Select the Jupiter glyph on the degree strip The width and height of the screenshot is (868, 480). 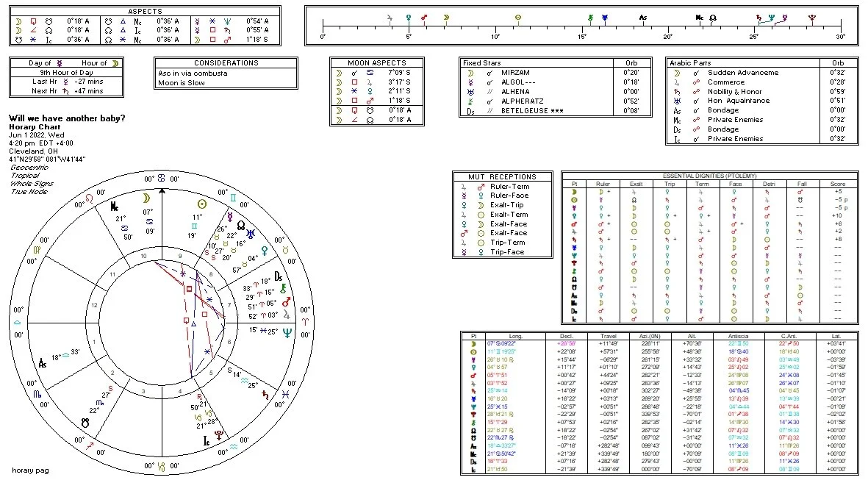pyautogui.click(x=390, y=18)
